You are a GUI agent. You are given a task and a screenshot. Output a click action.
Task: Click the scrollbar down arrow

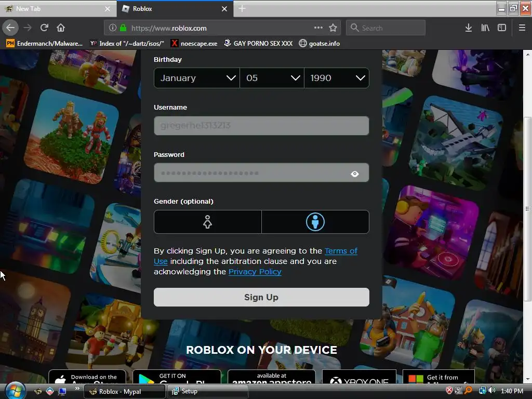click(x=527, y=379)
